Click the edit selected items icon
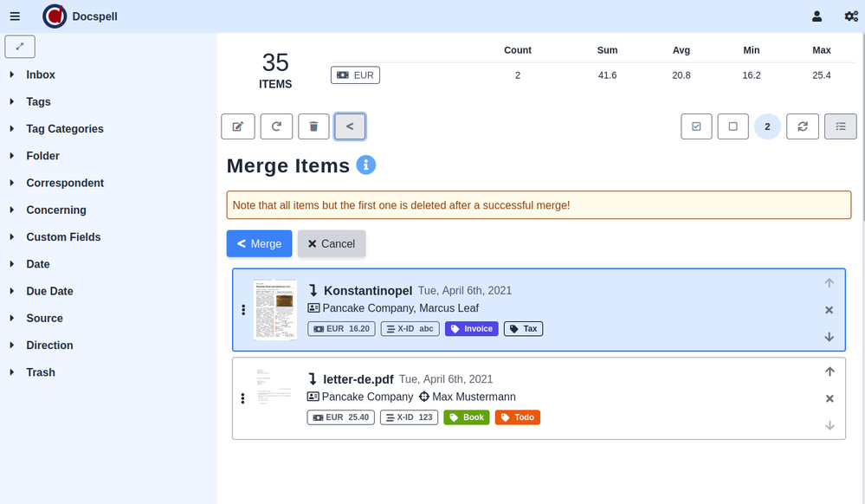The image size is (865, 504). (x=238, y=126)
